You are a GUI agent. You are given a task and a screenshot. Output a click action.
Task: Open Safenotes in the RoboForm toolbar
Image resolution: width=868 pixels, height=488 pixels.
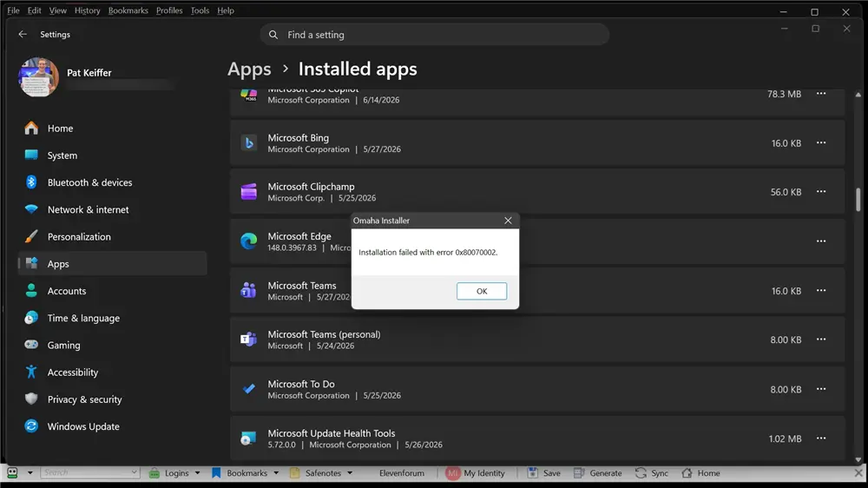click(x=321, y=473)
